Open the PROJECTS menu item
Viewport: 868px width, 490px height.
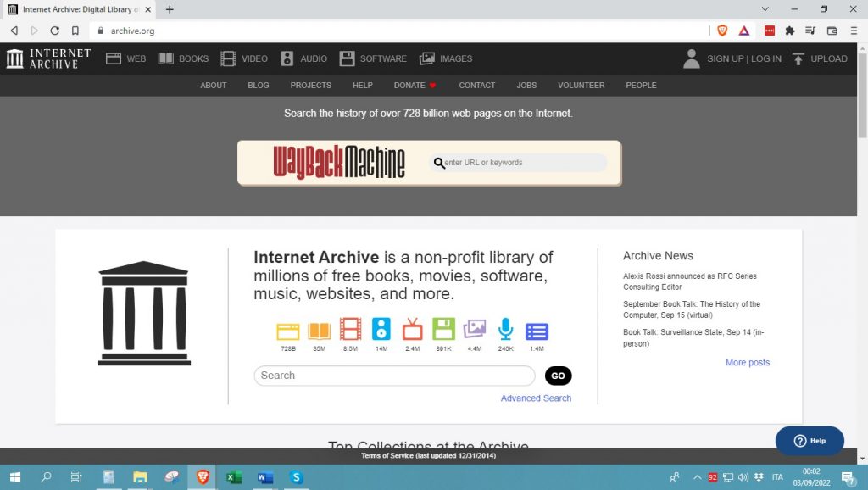click(310, 85)
